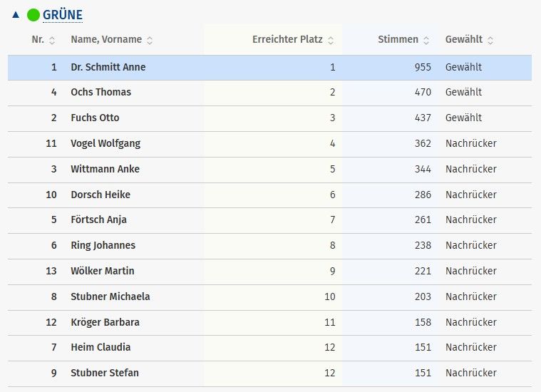Open the GRÜNE party heading link
The image size is (541, 392).
coord(63,15)
